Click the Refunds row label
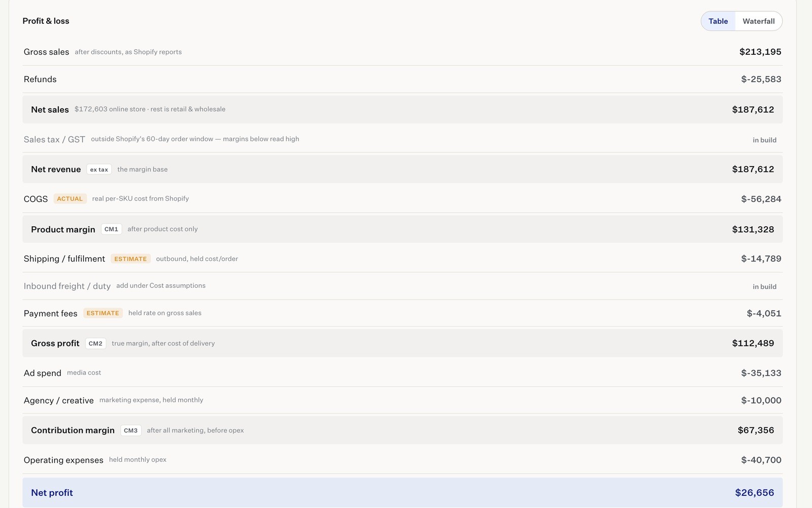This screenshot has height=508, width=812. pos(40,79)
